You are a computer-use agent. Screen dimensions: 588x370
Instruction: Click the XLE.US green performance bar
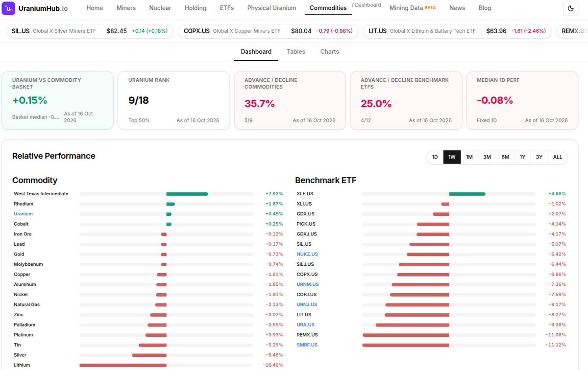[467, 194]
